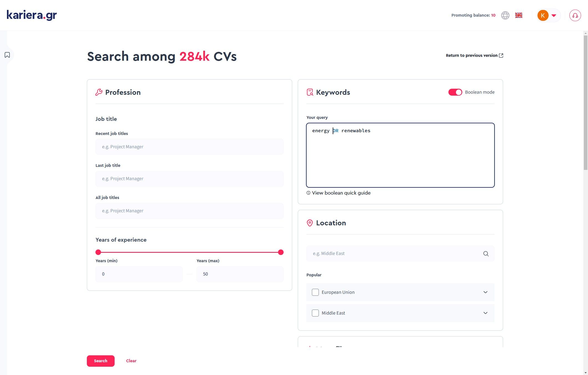Click the external-link icon beside Return to previous version

(501, 55)
